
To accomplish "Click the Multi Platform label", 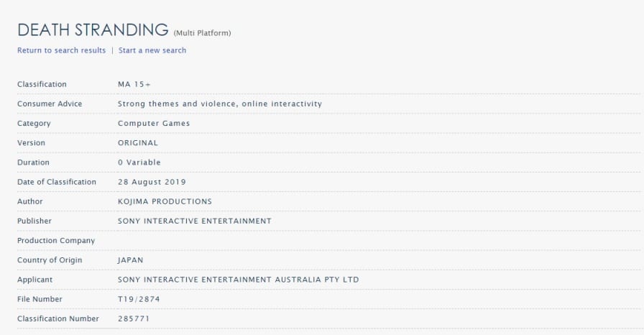I will [202, 33].
